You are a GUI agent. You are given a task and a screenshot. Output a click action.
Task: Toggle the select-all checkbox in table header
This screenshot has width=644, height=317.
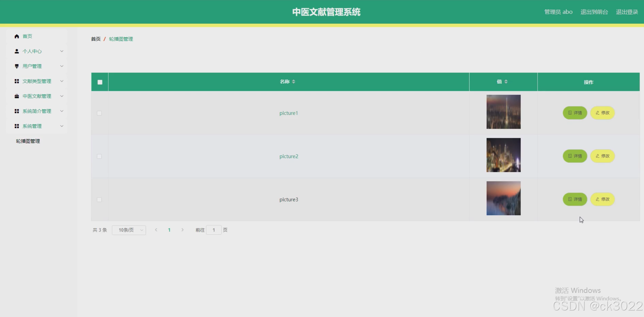[x=100, y=82]
